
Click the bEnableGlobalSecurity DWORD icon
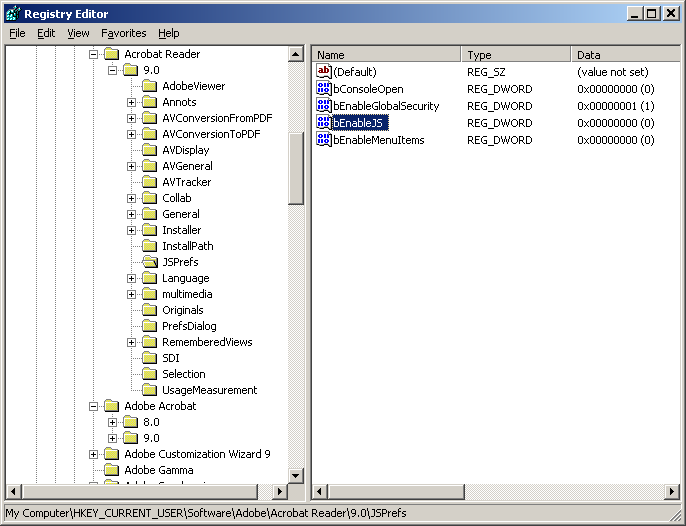click(x=324, y=105)
